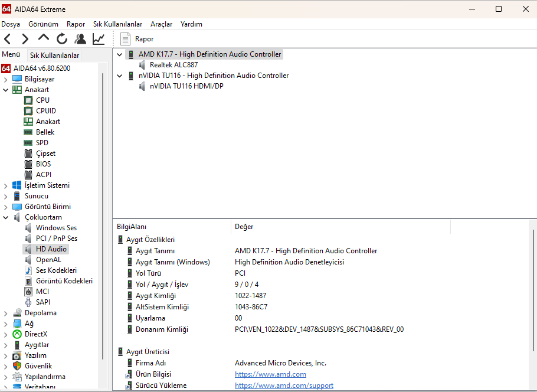Select nVIDIA TU116 HDMI/DP device

click(186, 86)
